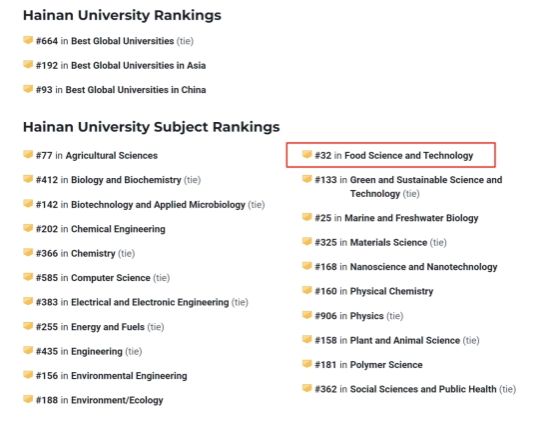Open Agricultural Sciences subject ranking
Screen dimensions: 552x423
pyautogui.click(x=112, y=156)
